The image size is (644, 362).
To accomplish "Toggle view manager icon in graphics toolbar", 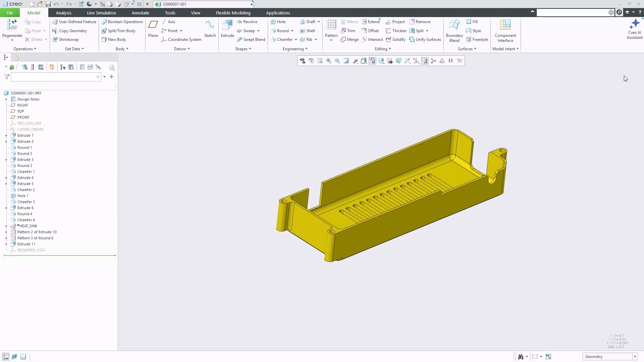I will point(390,61).
